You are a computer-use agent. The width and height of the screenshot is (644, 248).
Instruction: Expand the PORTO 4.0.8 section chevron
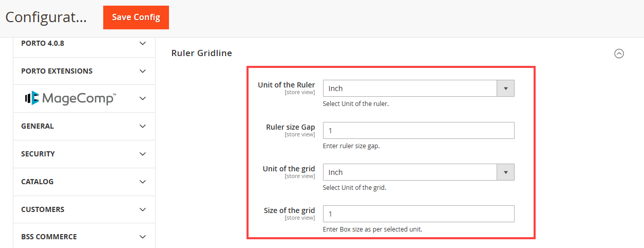point(143,44)
